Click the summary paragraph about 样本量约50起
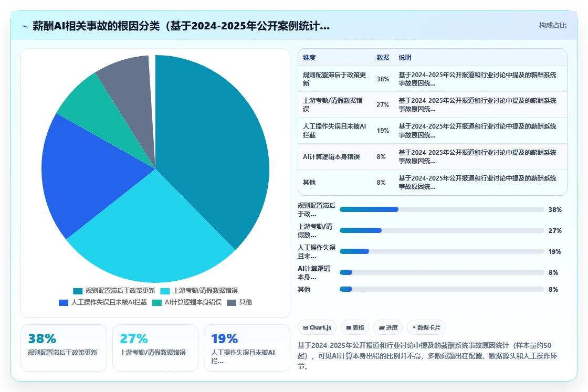The width and height of the screenshot is (588, 392). click(427, 356)
